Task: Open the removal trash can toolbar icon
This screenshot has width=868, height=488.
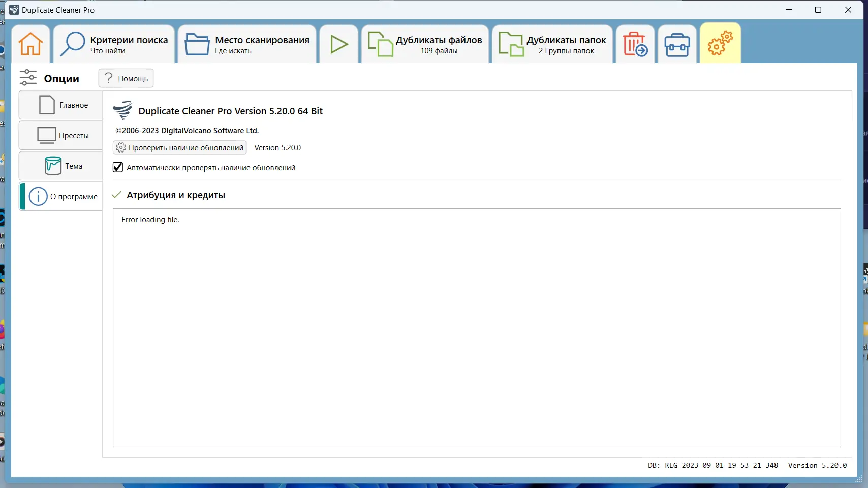Action: pos(635,44)
